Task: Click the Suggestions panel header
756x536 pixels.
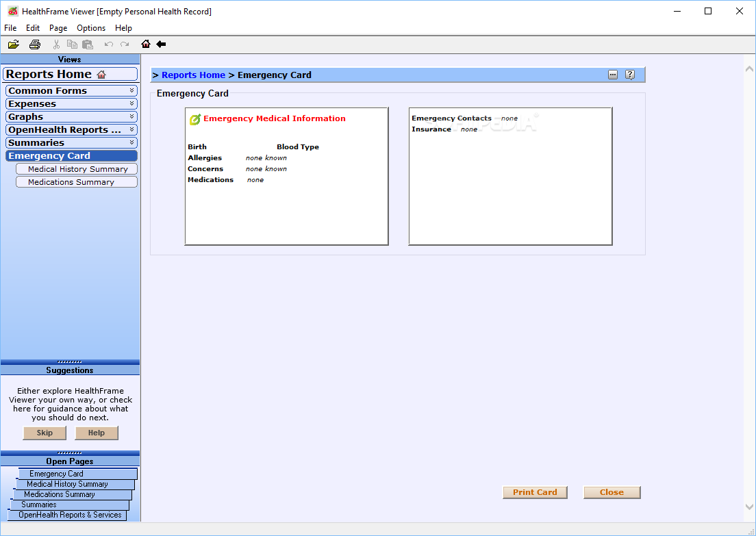Action: click(70, 370)
